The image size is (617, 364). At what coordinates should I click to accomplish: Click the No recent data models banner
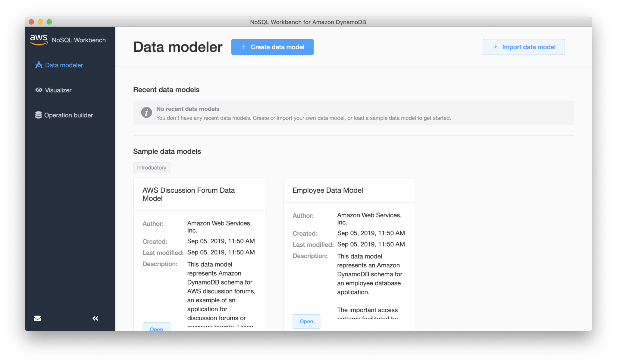click(353, 113)
